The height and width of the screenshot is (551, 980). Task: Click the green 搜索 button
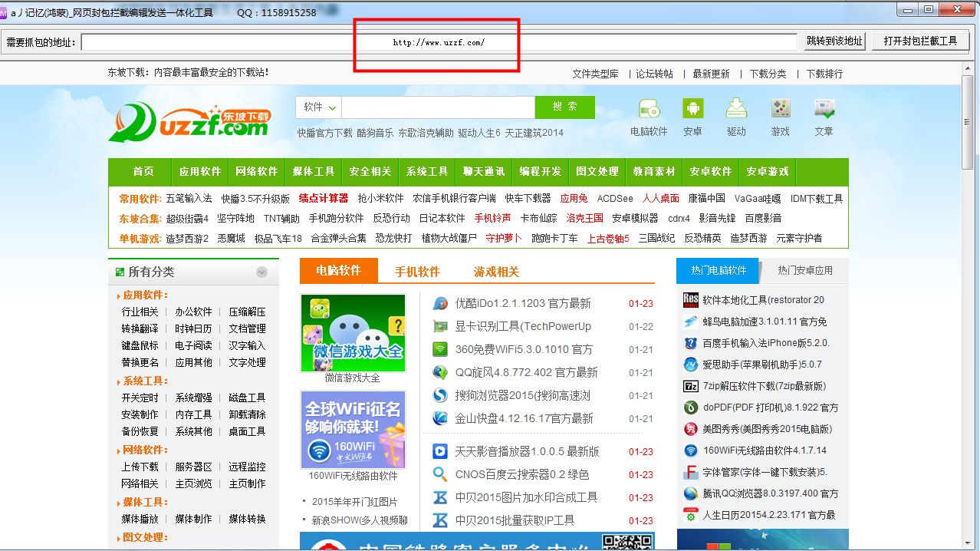[x=565, y=107]
